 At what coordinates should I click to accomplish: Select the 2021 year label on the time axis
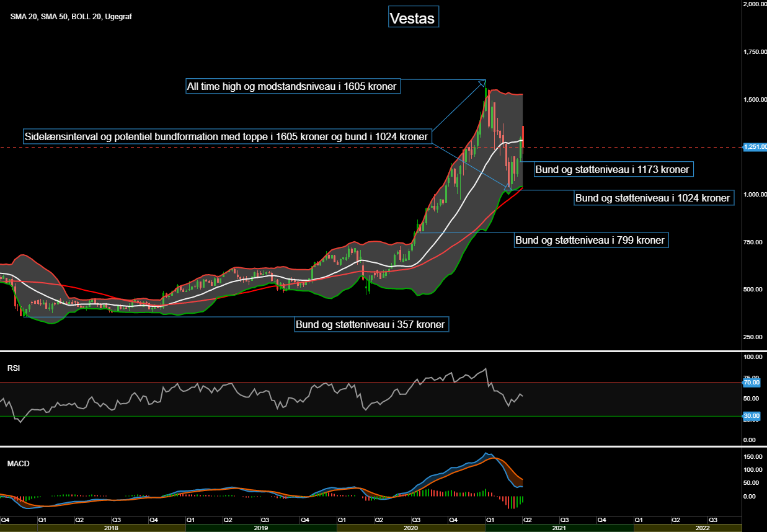coord(559,528)
